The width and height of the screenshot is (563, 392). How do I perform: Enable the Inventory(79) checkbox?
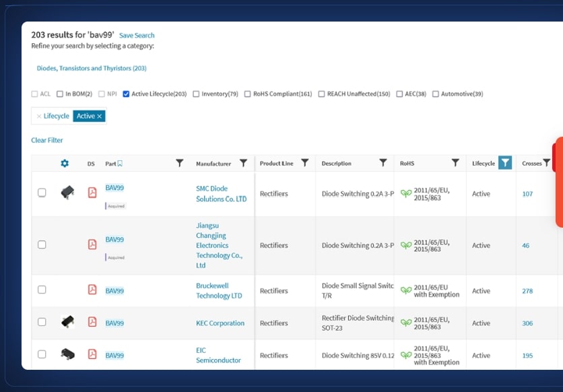(x=197, y=94)
